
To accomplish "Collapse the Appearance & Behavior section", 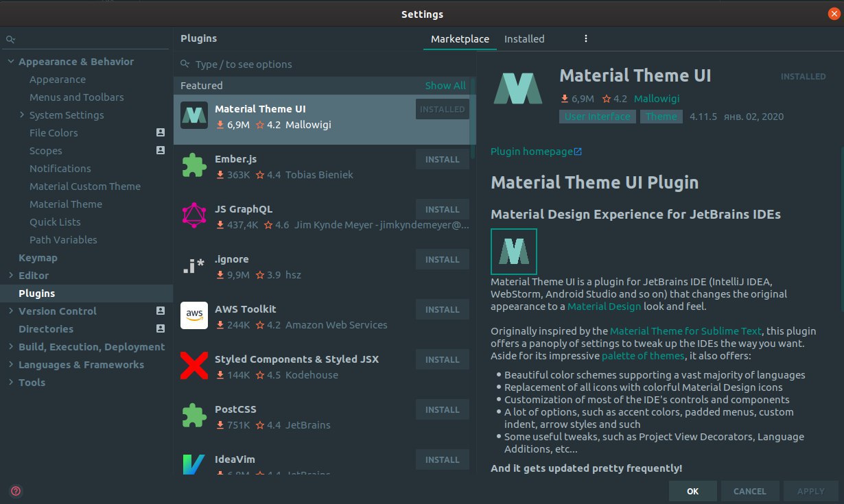I will click(11, 62).
